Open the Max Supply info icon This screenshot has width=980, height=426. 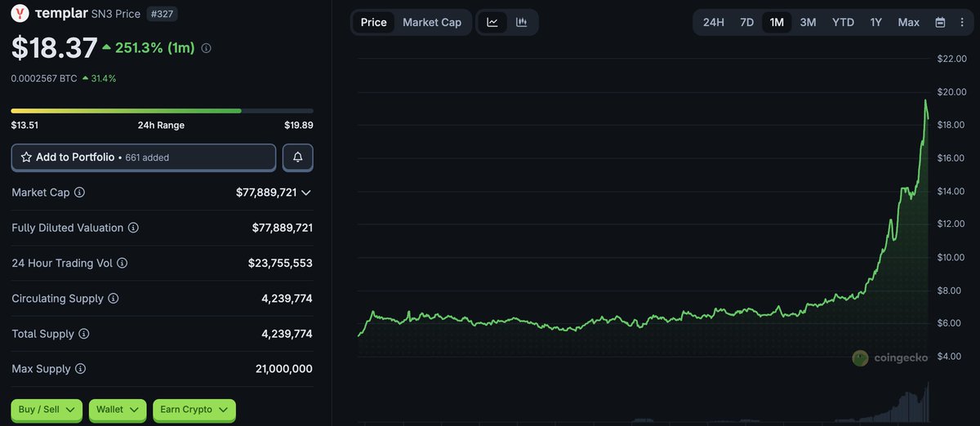tap(81, 369)
